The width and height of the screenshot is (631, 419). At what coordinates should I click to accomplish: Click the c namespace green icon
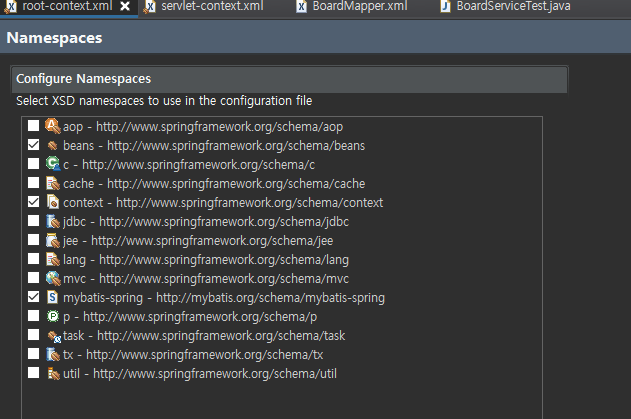click(53, 164)
